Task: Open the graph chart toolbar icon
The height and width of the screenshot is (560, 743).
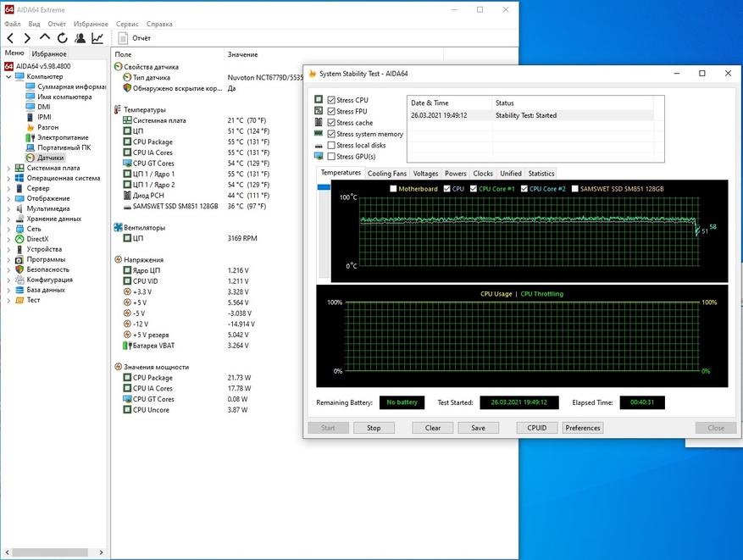Action: coord(97,38)
